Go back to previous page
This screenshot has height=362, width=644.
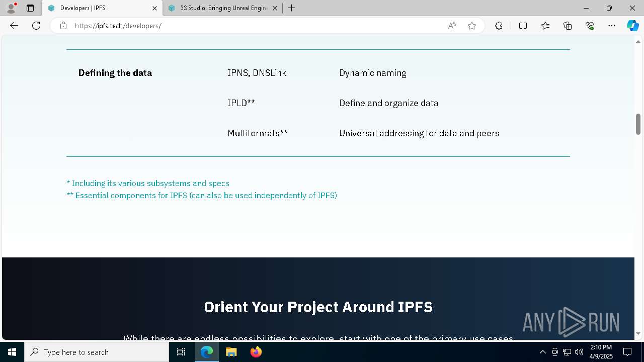tap(14, 26)
